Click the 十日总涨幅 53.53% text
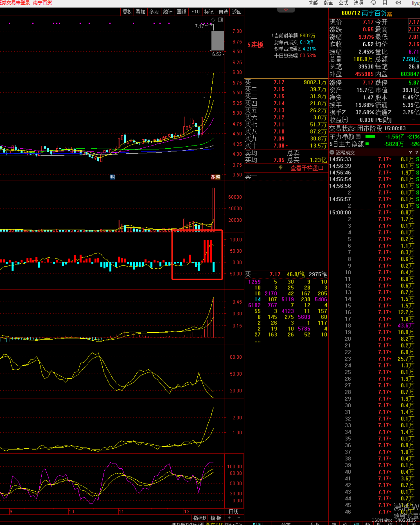This screenshot has height=525, width=420. click(295, 56)
